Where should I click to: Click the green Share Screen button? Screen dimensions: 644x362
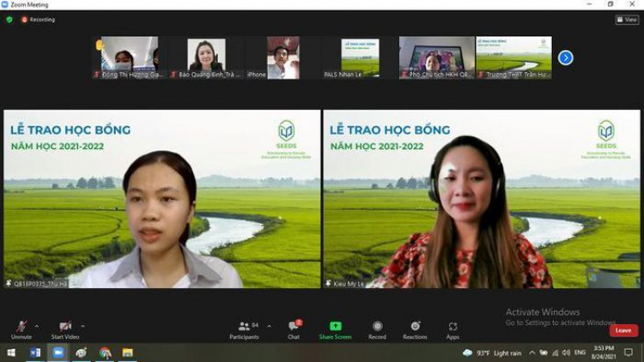point(335,330)
